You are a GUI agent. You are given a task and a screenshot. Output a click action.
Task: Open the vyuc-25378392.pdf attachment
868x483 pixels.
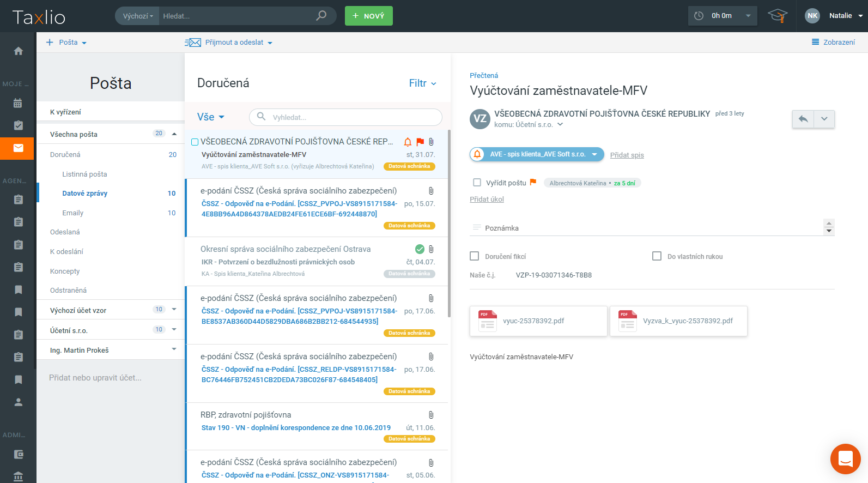coord(538,321)
